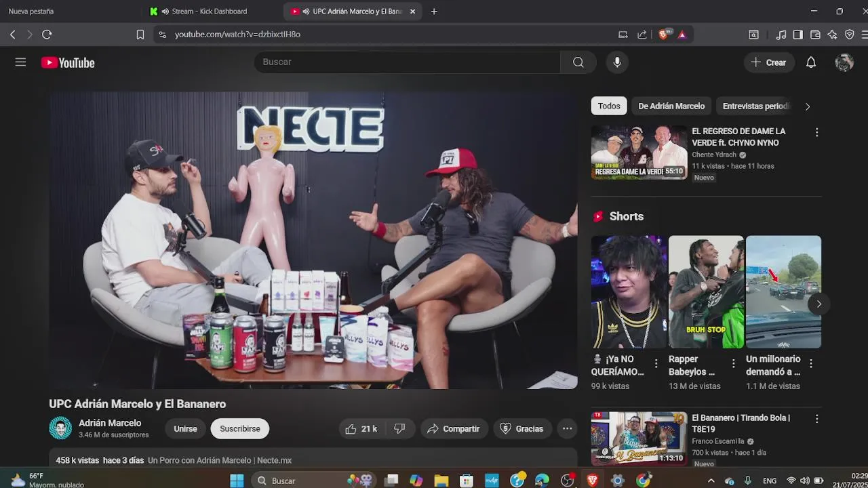Viewport: 868px width, 488px height.
Task: Open Brave Wallet icon
Action: [x=815, y=34]
